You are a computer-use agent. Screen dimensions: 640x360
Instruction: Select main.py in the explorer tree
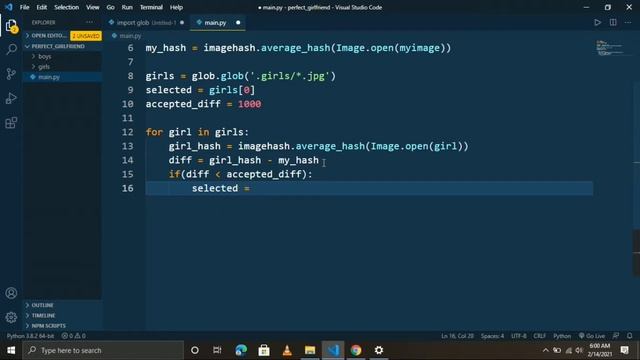[49, 77]
